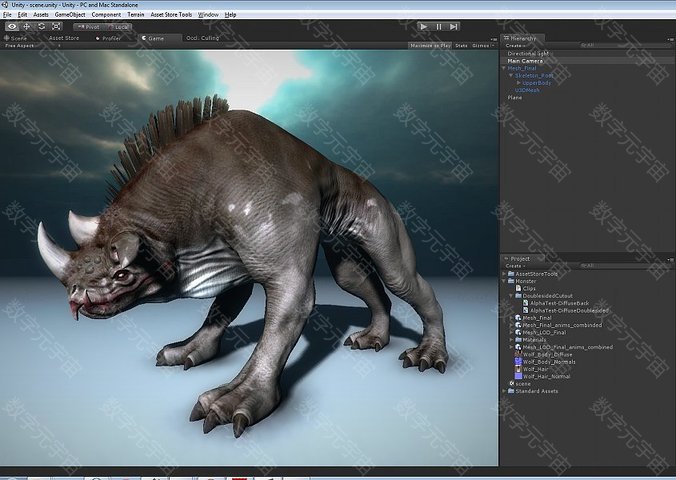Open the Gizmos dropdown
This screenshot has width=676, height=480.
tap(483, 45)
